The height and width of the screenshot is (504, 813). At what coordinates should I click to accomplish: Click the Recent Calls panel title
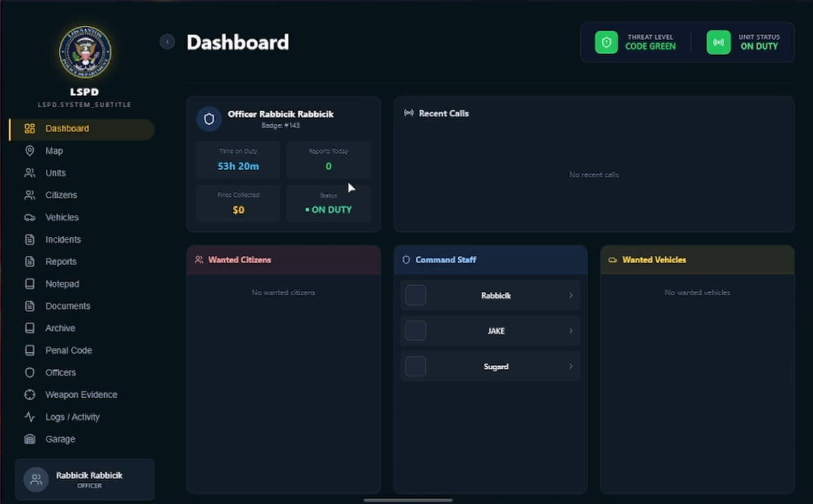[x=444, y=113]
